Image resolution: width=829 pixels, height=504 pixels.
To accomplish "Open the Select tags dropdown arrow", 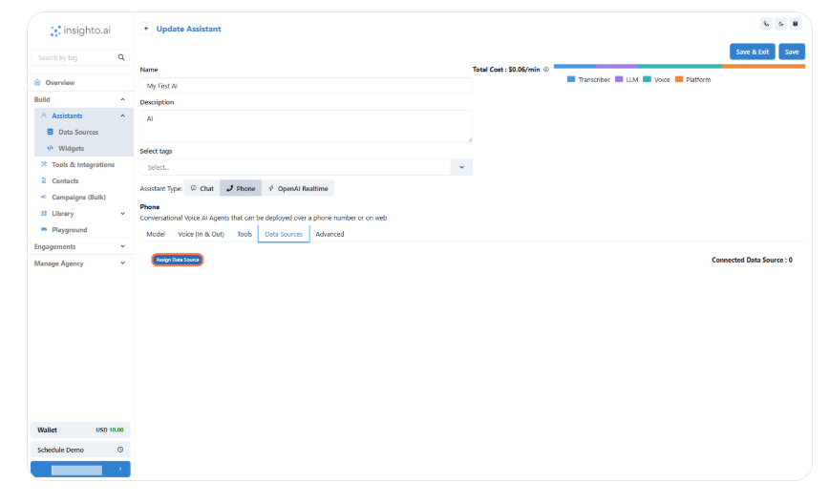I will pyautogui.click(x=461, y=167).
